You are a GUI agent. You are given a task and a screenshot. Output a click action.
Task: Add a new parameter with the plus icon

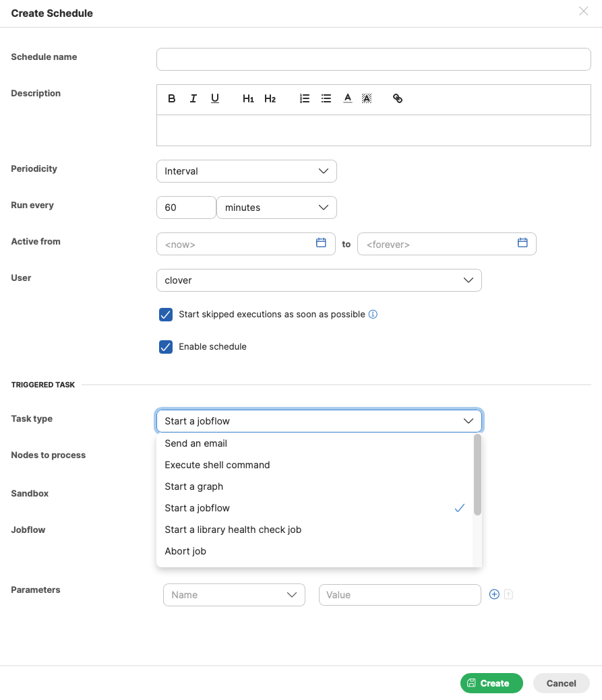pyautogui.click(x=494, y=594)
